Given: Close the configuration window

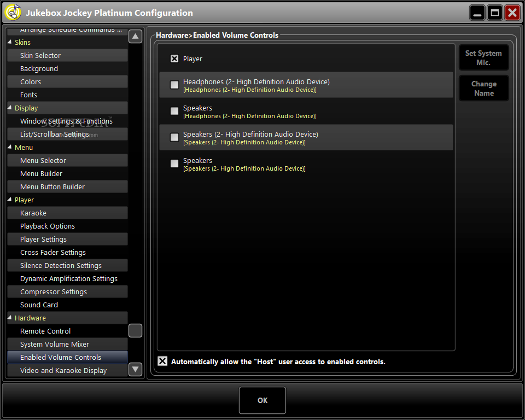Looking at the screenshot, I should (x=512, y=13).
